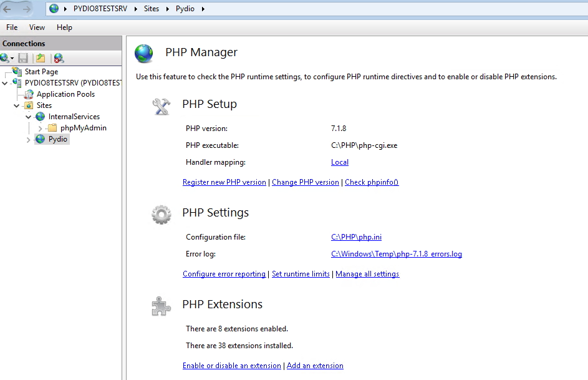Collapse the Sites tree node

click(x=16, y=106)
